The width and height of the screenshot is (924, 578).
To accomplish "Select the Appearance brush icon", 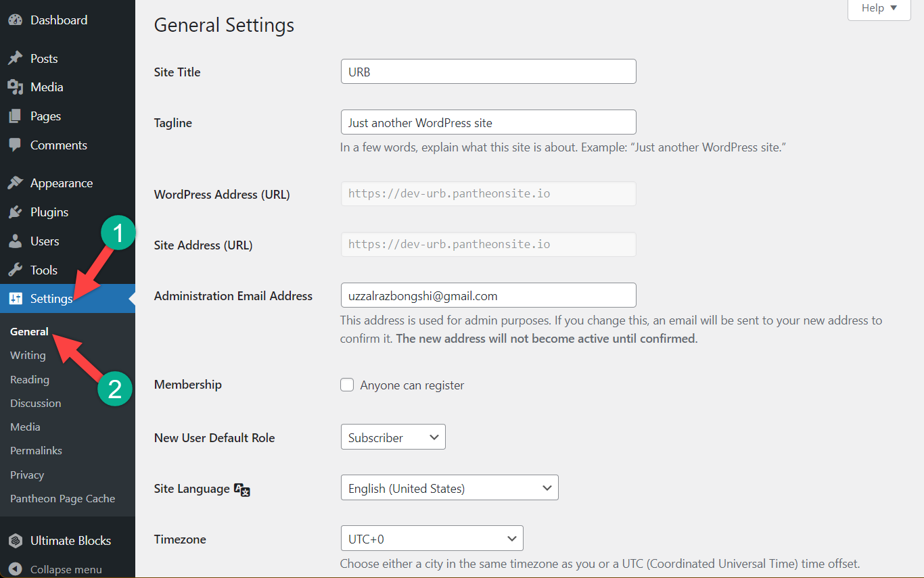I will pyautogui.click(x=15, y=183).
